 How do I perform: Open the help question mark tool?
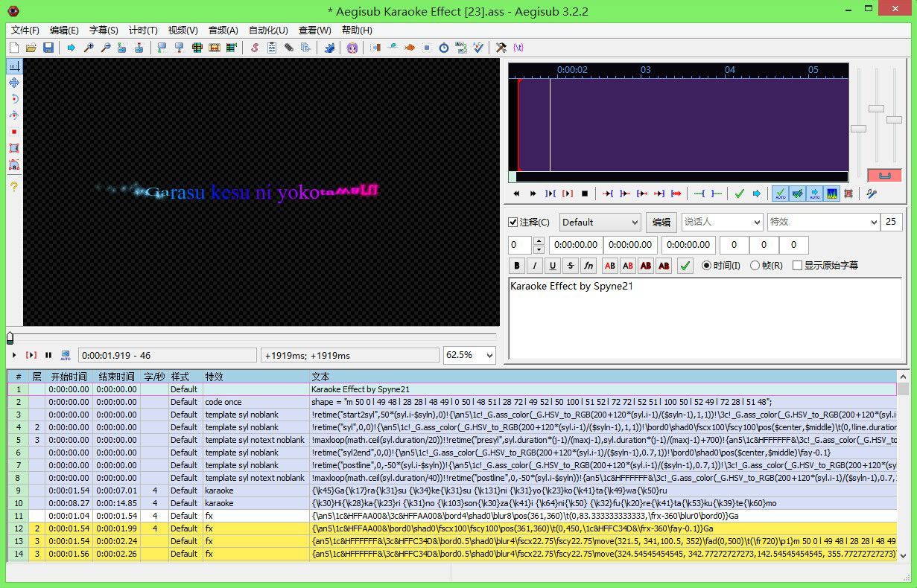(13, 187)
